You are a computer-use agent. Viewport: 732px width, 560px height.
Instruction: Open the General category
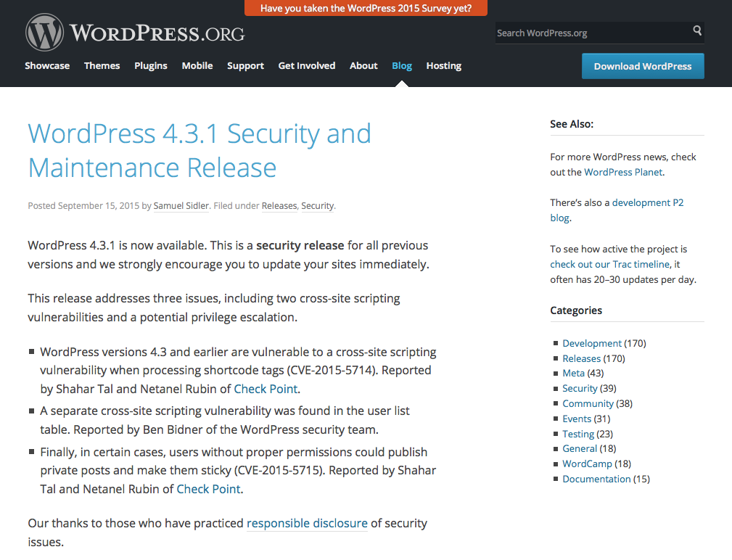point(580,449)
